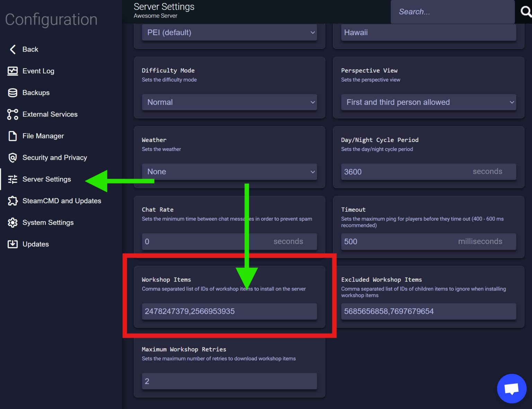Open the Updates download icon
The height and width of the screenshot is (409, 532).
12,244
